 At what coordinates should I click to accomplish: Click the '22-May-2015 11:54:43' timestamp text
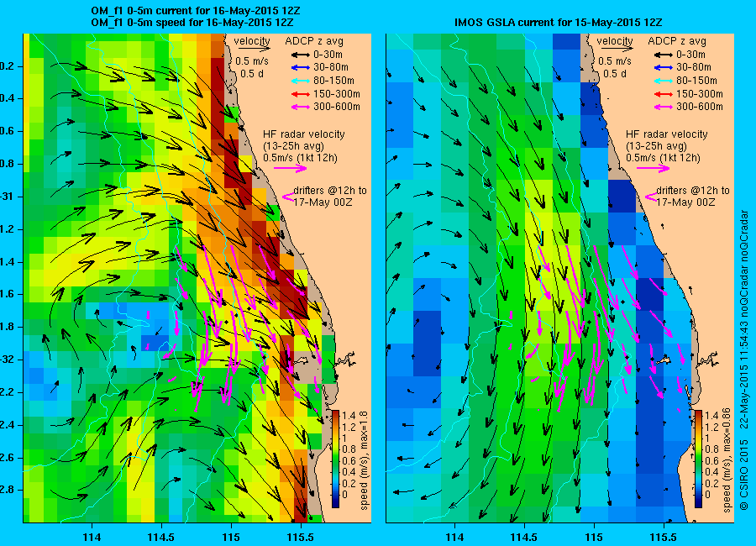point(745,374)
